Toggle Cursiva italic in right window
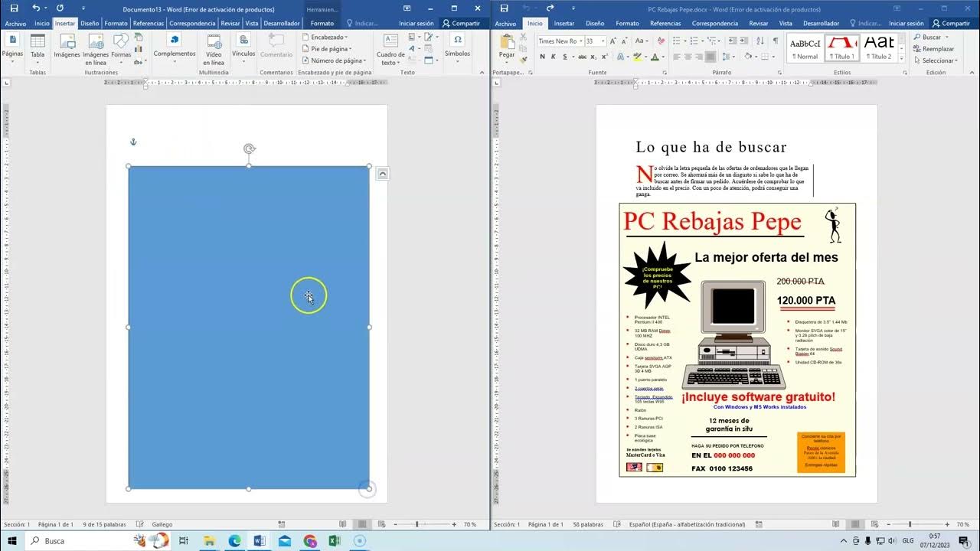This screenshot has height=551, width=980. [x=553, y=57]
